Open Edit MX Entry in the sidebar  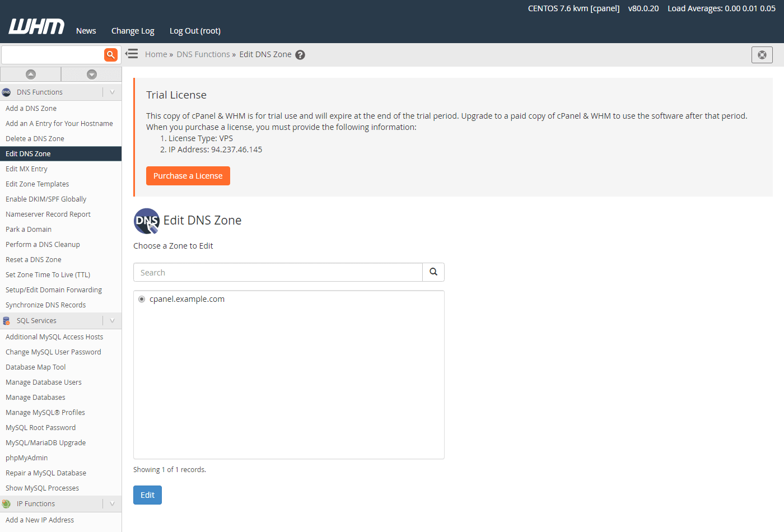26,169
